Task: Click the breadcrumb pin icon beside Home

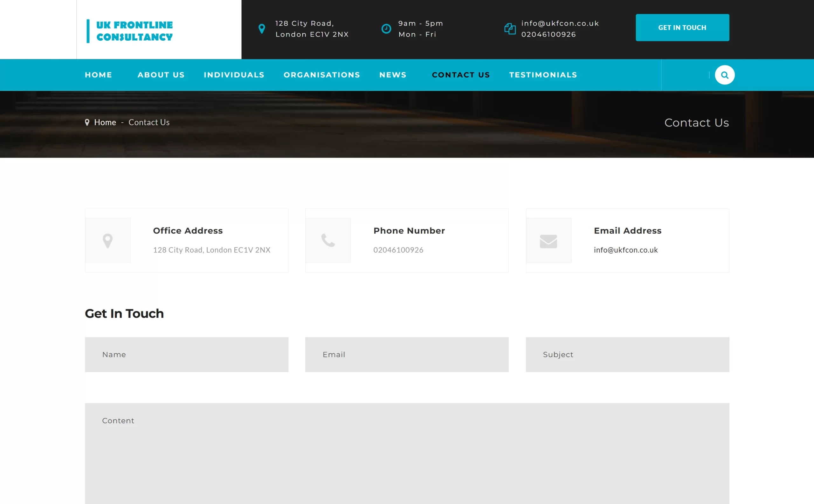Action: [87, 122]
